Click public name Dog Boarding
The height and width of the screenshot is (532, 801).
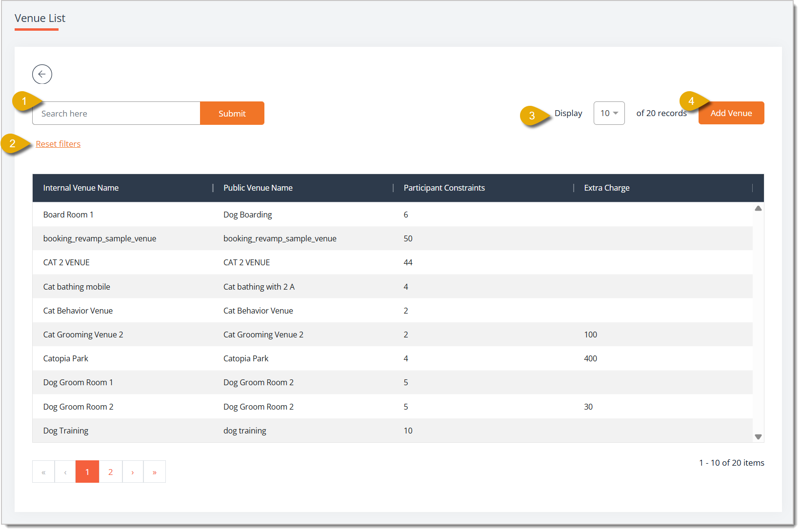point(248,215)
